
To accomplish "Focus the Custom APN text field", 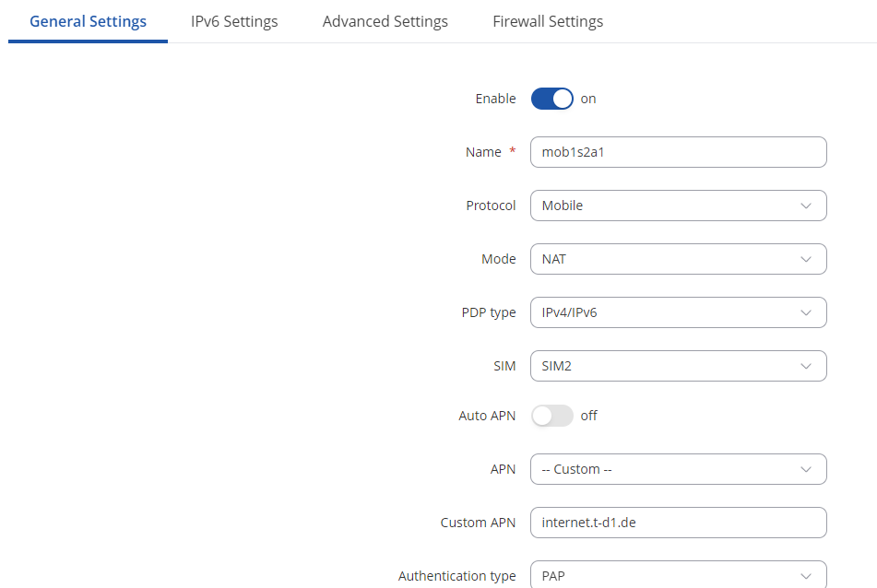I will coord(678,523).
